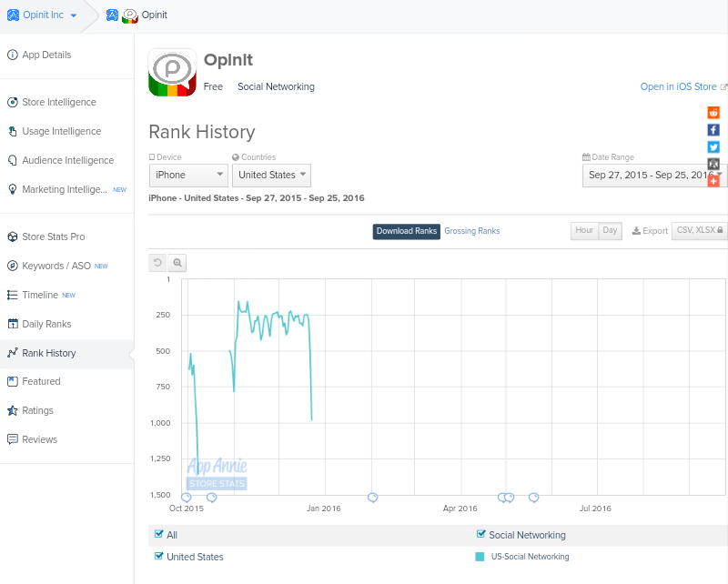This screenshot has height=584, width=728.
Task: Share the page on Twitter
Action: 713,147
